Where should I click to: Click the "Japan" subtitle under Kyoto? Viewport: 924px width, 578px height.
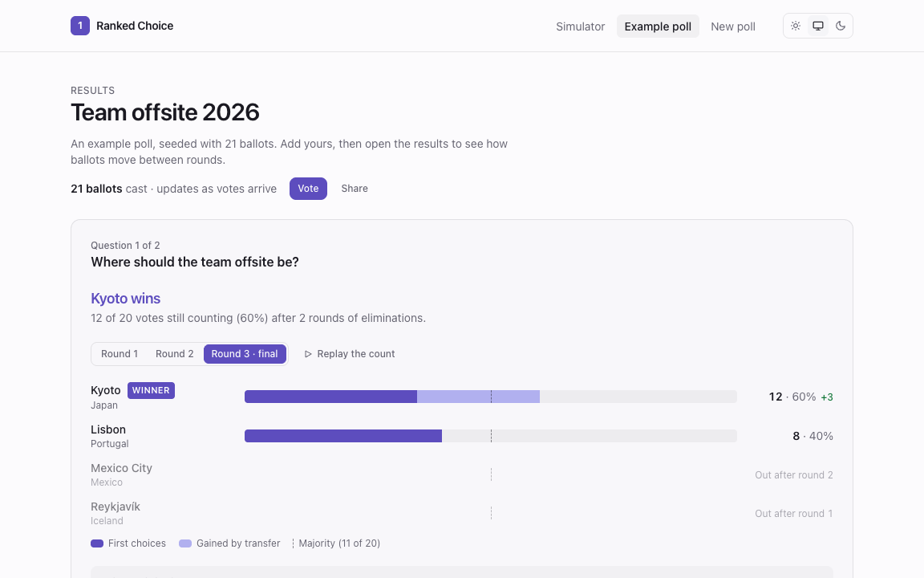104,405
